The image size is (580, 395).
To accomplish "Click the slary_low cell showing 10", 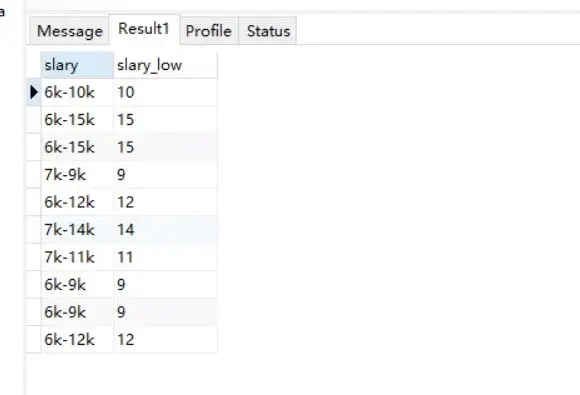I will point(165,92).
